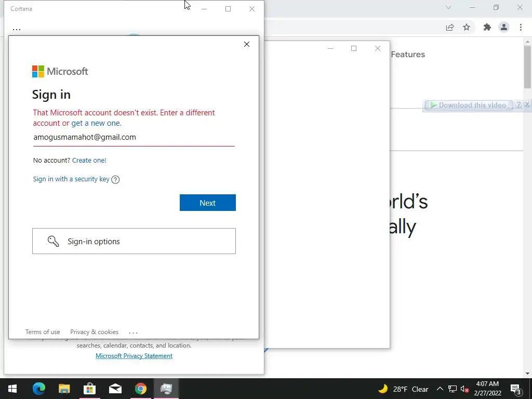This screenshot has height=399, width=532.
Task: Open clock and date showing 4:07 AM
Action: point(487,389)
